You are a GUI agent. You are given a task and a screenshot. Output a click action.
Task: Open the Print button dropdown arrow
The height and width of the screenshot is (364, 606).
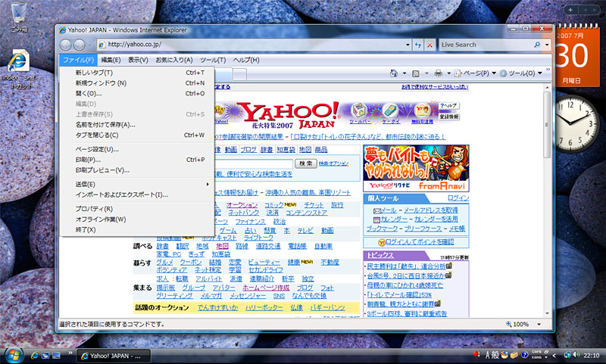click(448, 73)
